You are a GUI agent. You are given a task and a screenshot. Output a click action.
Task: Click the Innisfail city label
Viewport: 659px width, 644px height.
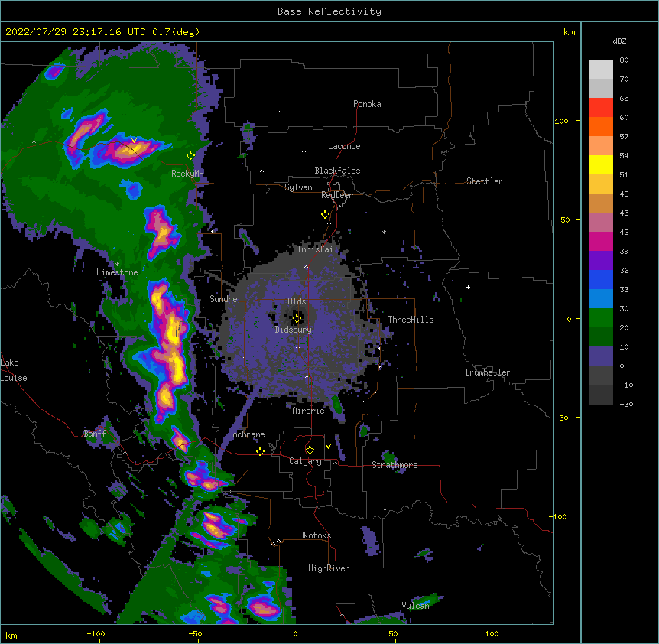[318, 249]
